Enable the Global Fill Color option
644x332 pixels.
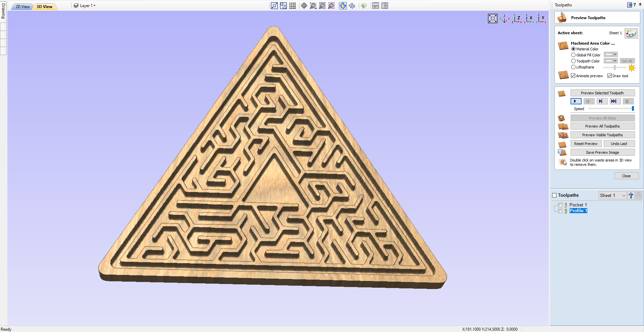click(x=573, y=55)
